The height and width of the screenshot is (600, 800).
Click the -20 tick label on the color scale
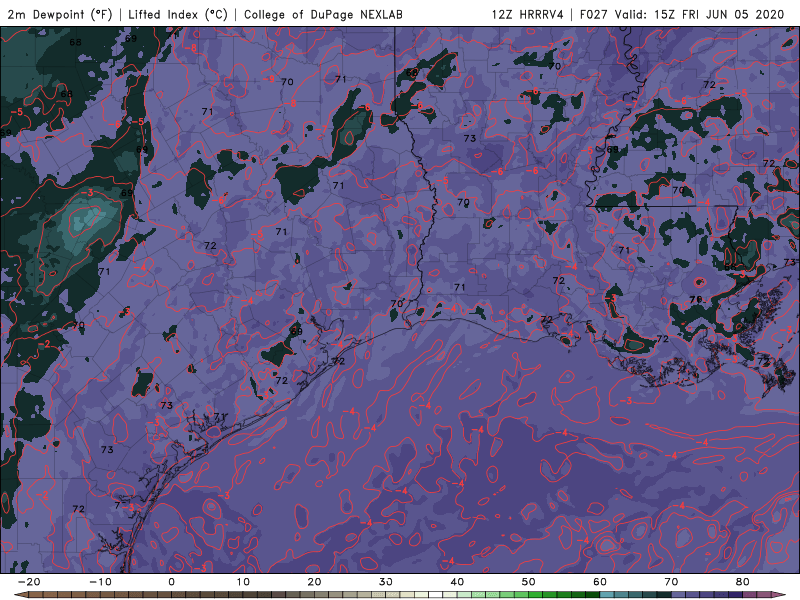click(x=29, y=582)
